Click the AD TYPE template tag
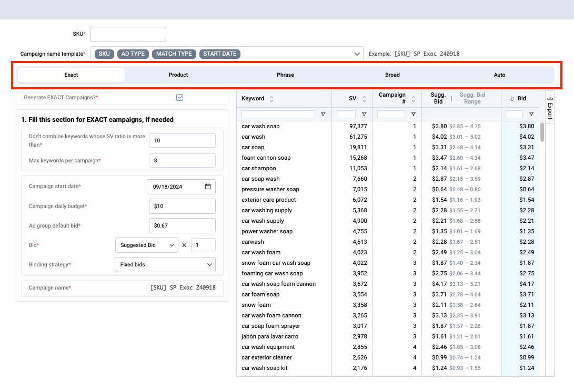This screenshot has width=574, height=392. coord(133,54)
